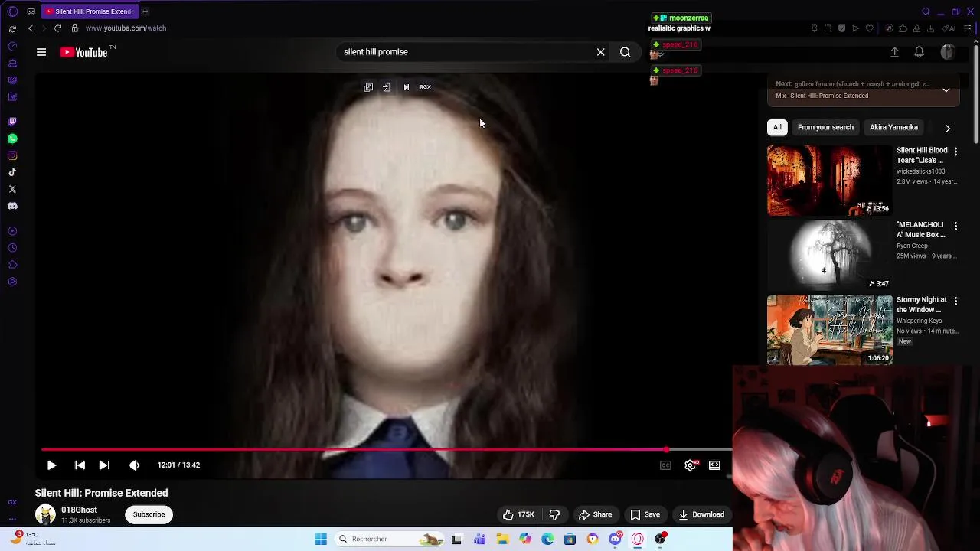Screen dimensions: 980x551
Task: Open the player settings gear
Action: coord(690,465)
